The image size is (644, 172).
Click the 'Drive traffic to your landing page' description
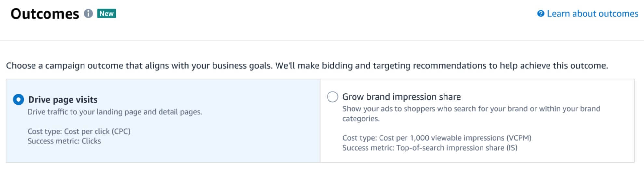pos(115,112)
